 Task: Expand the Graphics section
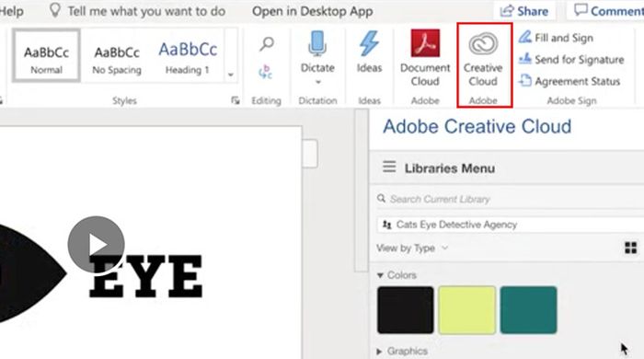pos(379,352)
